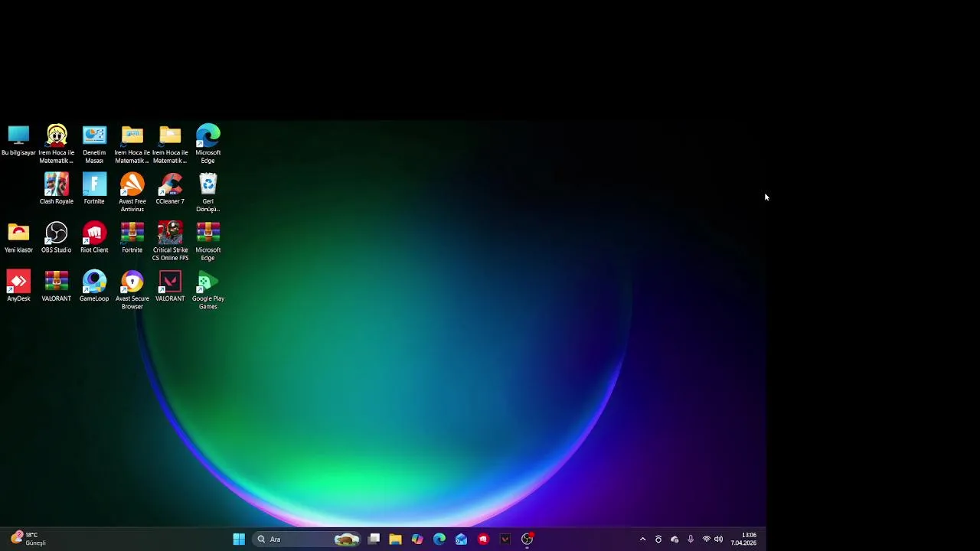Open Outlook mail from the taskbar

coord(461,540)
